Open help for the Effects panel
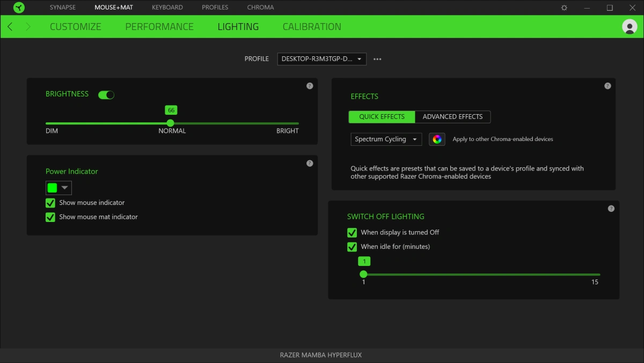The image size is (644, 363). pos(608,86)
